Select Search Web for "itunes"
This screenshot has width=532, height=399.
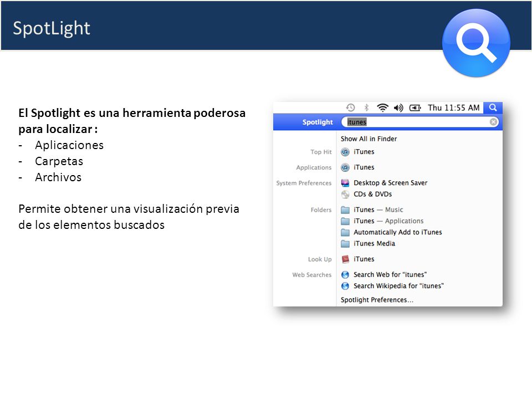pyautogui.click(x=390, y=274)
